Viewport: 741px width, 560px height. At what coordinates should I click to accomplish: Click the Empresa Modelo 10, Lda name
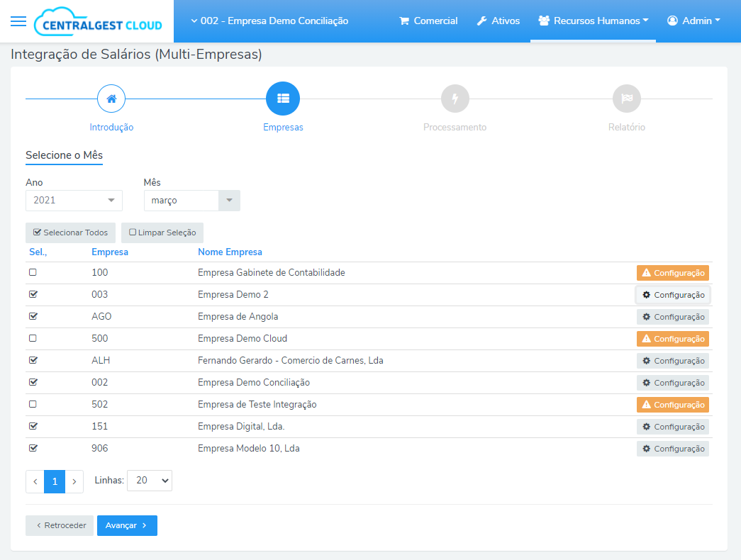coord(249,449)
